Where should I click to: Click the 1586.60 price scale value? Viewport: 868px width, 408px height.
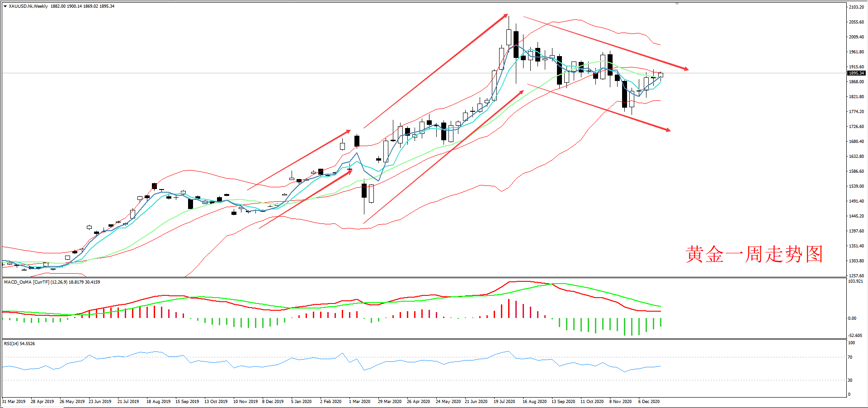pyautogui.click(x=856, y=171)
